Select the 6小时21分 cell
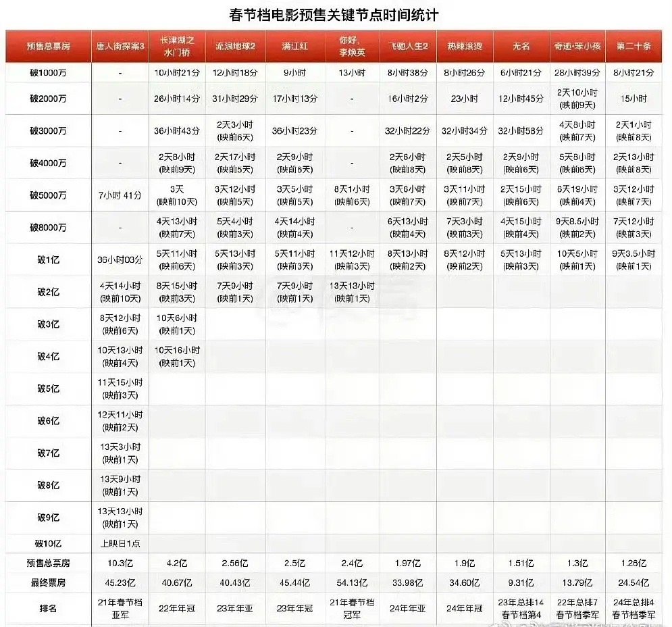 [521, 73]
